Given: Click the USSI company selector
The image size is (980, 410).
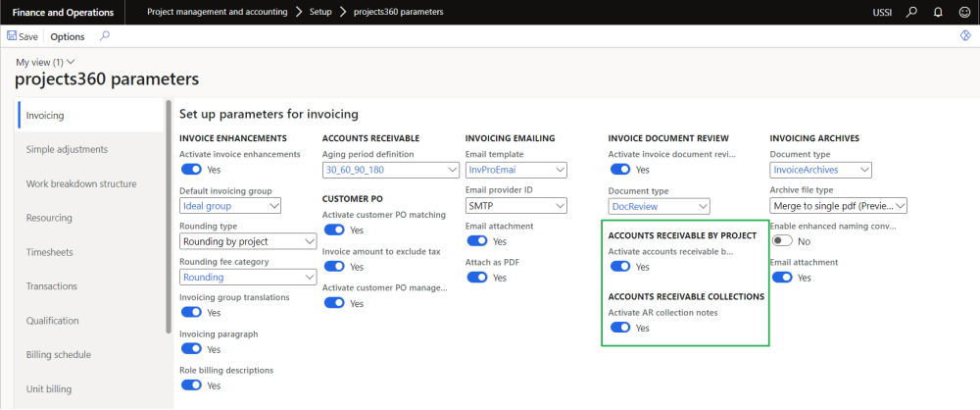Looking at the screenshot, I should (883, 13).
